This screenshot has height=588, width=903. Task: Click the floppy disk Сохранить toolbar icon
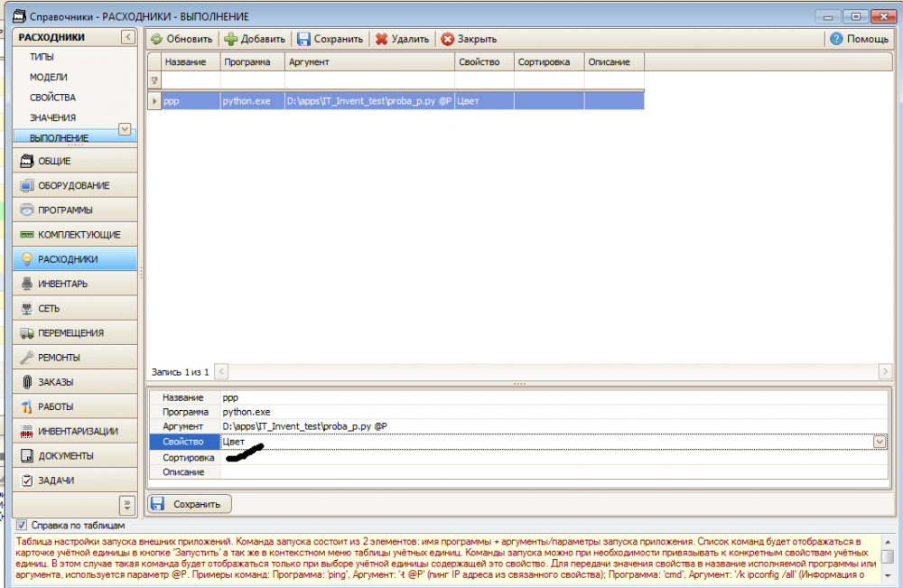click(303, 39)
